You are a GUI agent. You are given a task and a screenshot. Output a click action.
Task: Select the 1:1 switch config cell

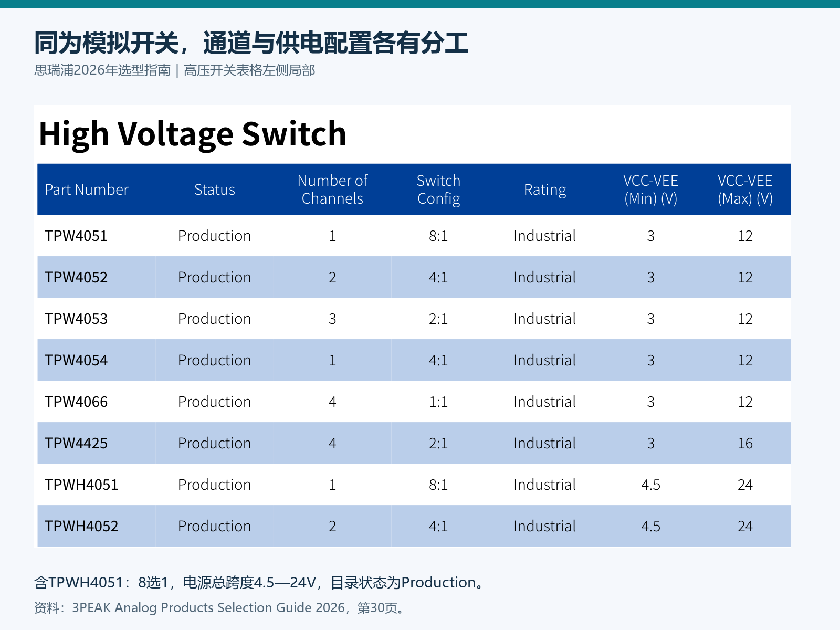pos(438,402)
